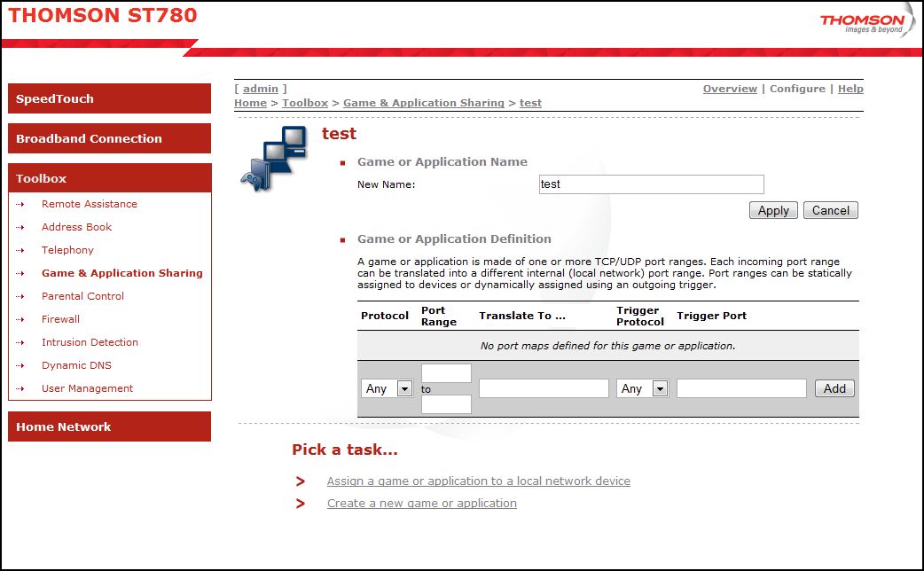924x571 pixels.
Task: Click the THOMSON ST780 title text
Action: (x=103, y=15)
